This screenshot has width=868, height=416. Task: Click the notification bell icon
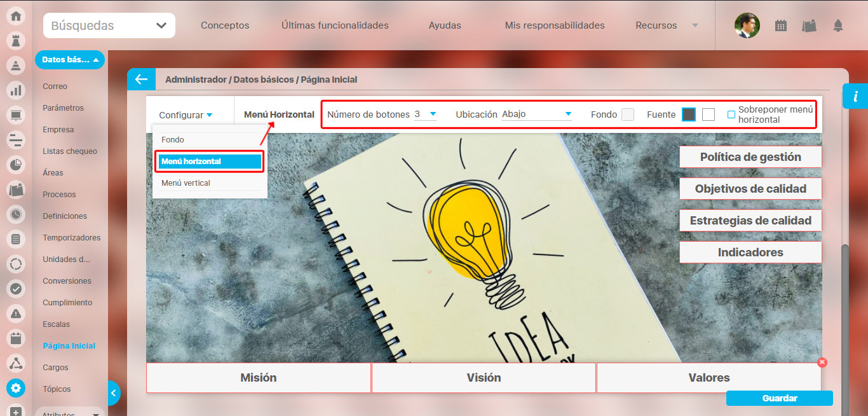pos(838,25)
